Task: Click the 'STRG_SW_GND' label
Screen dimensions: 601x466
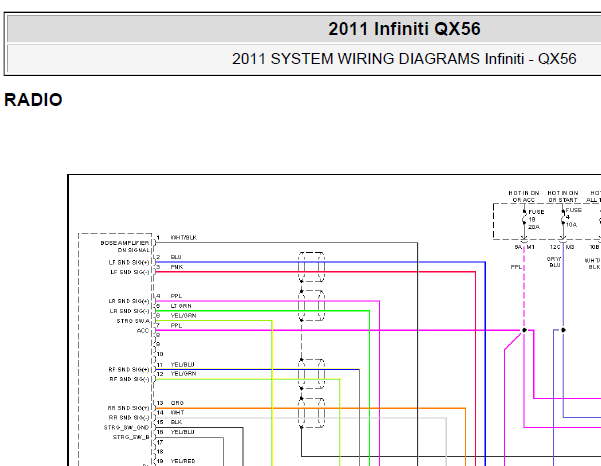Action: click(x=126, y=427)
